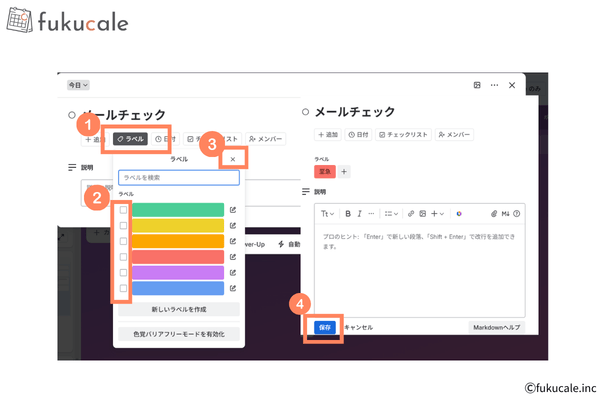Check the yellow label checkbox
This screenshot has height=400, width=600.
(x=124, y=225)
